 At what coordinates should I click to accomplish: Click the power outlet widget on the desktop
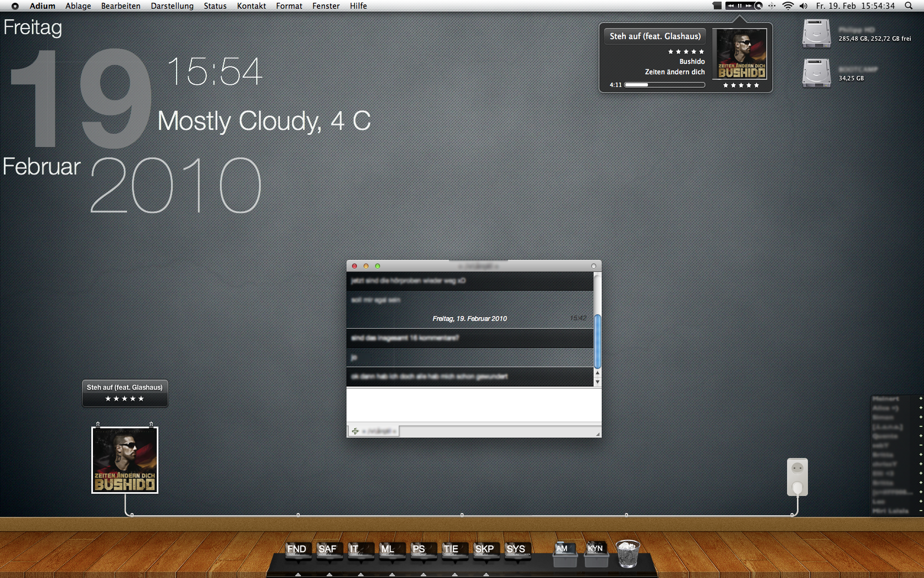point(798,477)
